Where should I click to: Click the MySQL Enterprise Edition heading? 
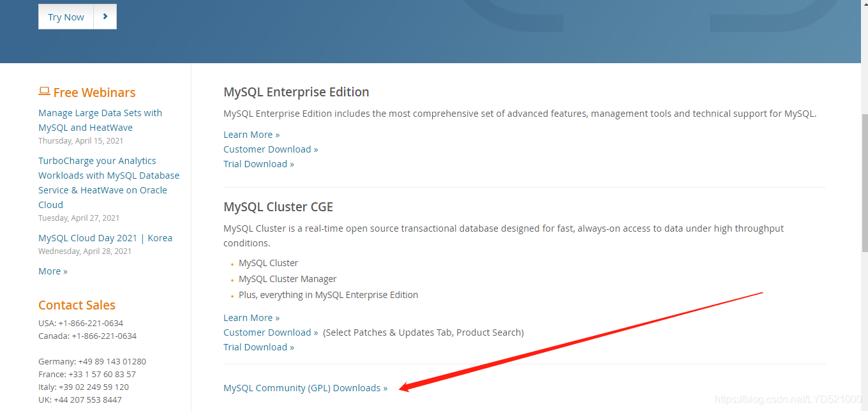[x=296, y=92]
